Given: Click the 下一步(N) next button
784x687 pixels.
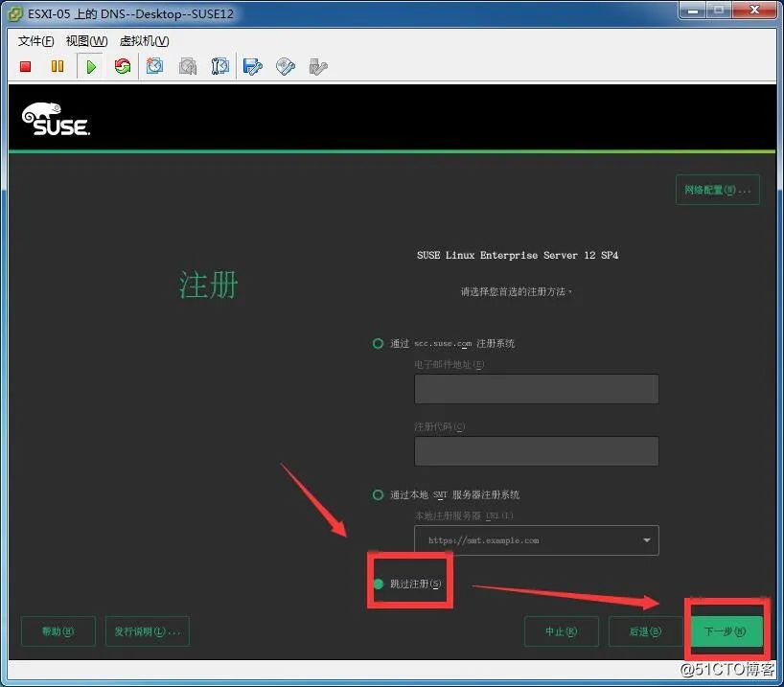Looking at the screenshot, I should [726, 631].
